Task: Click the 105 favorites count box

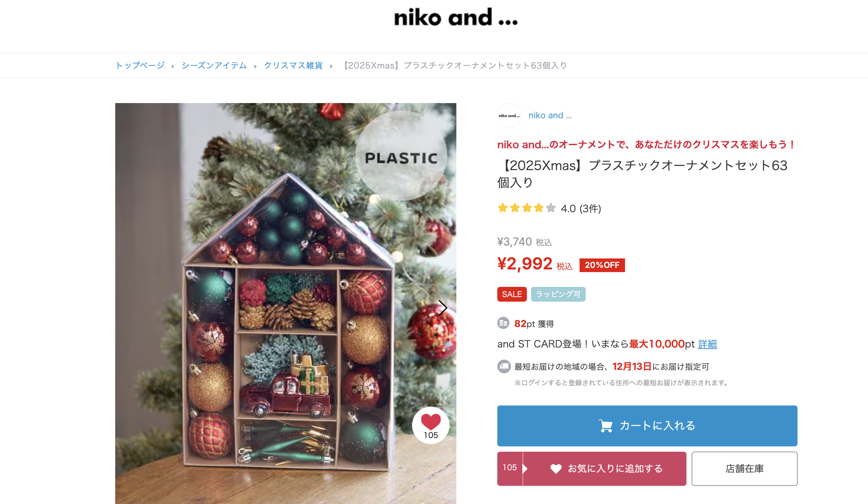Action: [510, 469]
